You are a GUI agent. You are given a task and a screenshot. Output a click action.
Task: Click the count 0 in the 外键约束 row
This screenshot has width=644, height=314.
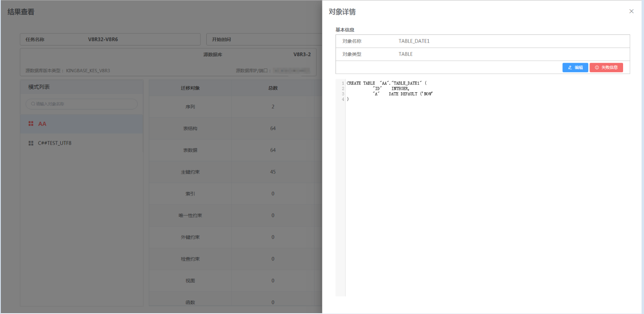click(x=273, y=237)
